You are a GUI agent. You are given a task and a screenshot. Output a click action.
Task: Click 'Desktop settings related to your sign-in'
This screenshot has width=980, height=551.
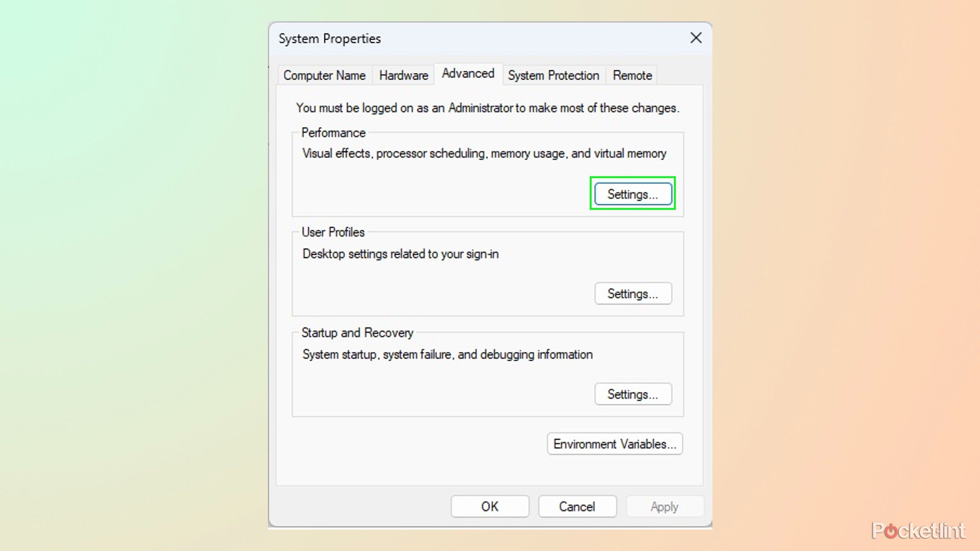pos(400,254)
